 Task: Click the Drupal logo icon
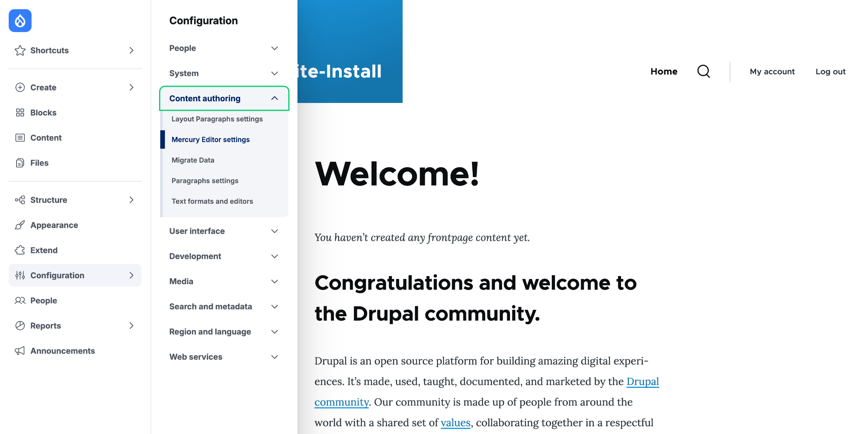click(20, 21)
